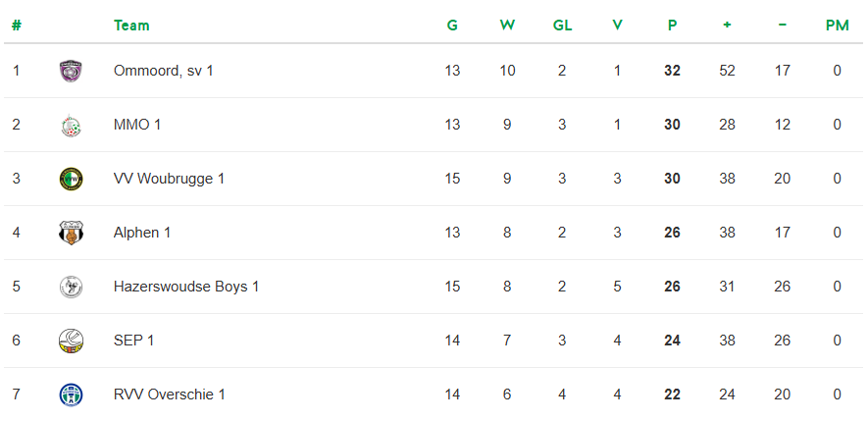The width and height of the screenshot is (868, 421).
Task: Click the W wins column header
Action: coord(507,26)
